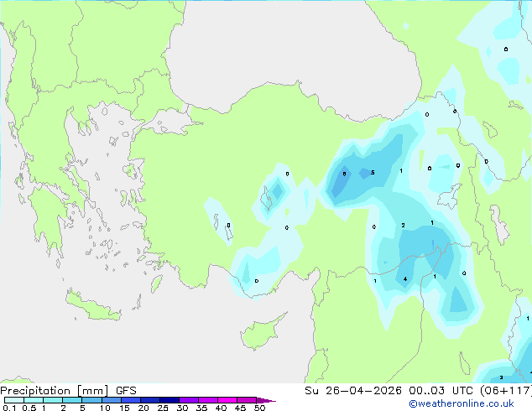Click the 'Precipitation [mm]' title text
This screenshot has height=411, width=532.
tap(54, 391)
